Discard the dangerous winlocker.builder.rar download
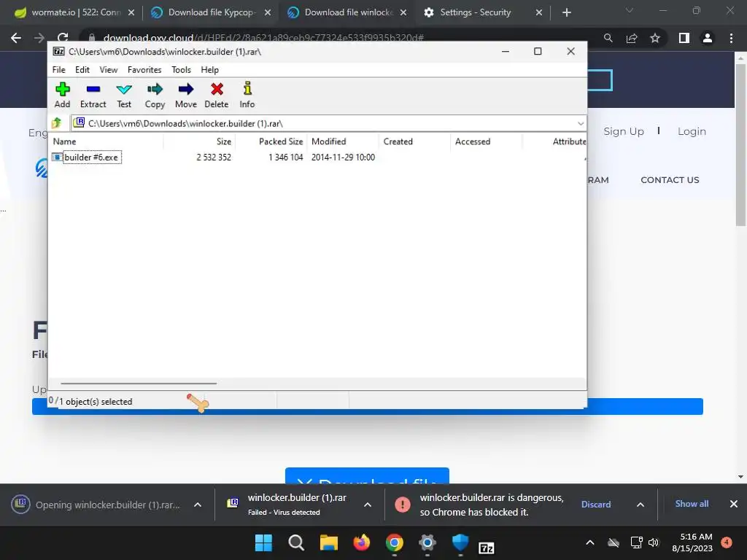This screenshot has height=560, width=747. pyautogui.click(x=596, y=505)
